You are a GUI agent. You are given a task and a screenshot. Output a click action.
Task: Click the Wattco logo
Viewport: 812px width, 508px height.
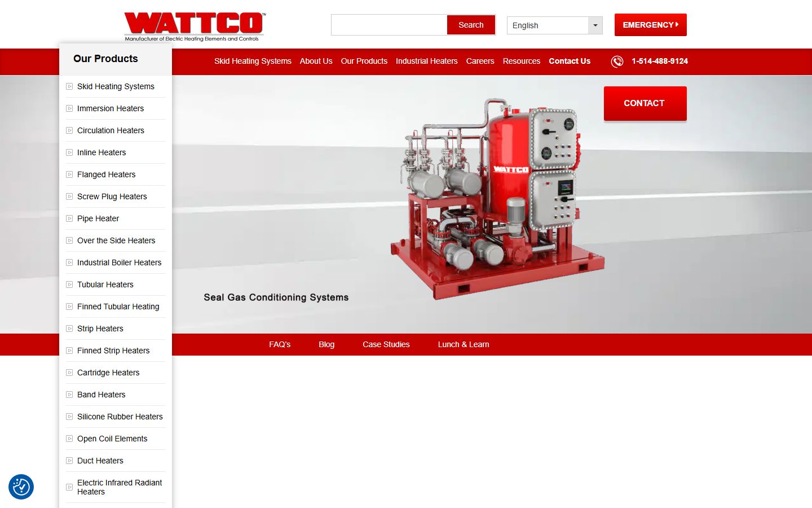[x=195, y=27]
